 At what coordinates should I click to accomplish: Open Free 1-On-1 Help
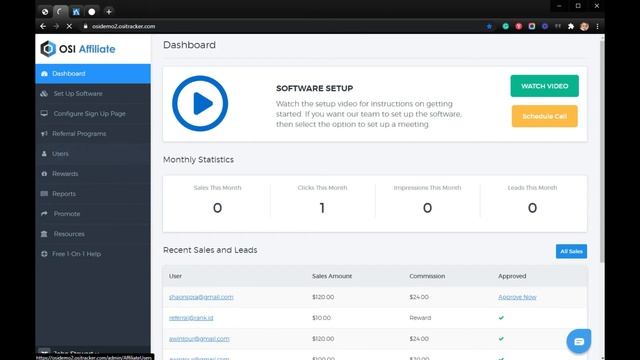pos(93,254)
